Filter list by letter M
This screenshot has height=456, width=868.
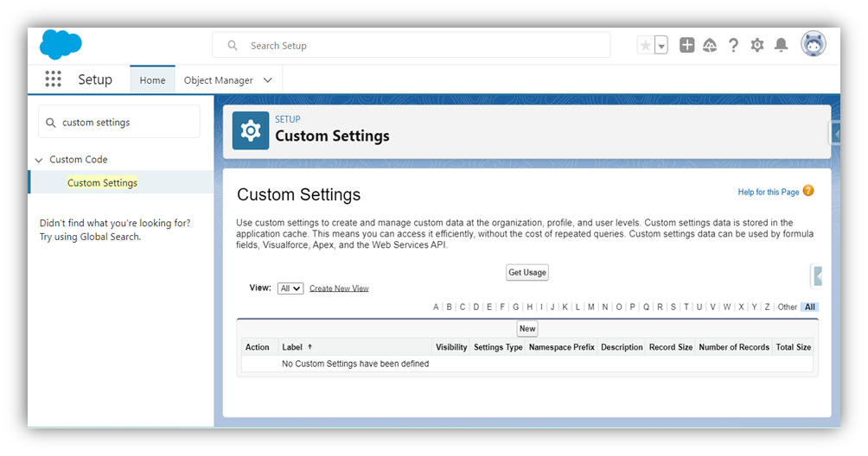coord(590,307)
